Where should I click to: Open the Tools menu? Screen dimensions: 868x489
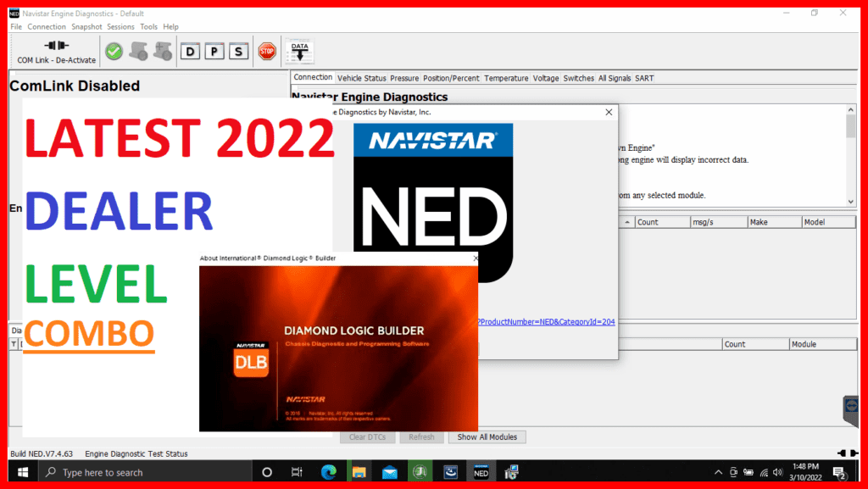click(x=148, y=26)
